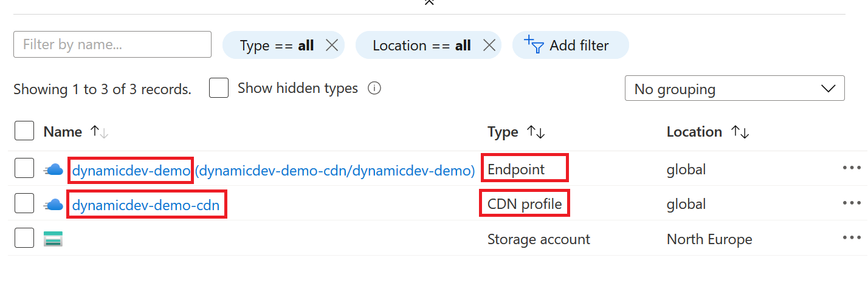Open more options for the Endpoint row
This screenshot has width=868, height=283.
[852, 168]
